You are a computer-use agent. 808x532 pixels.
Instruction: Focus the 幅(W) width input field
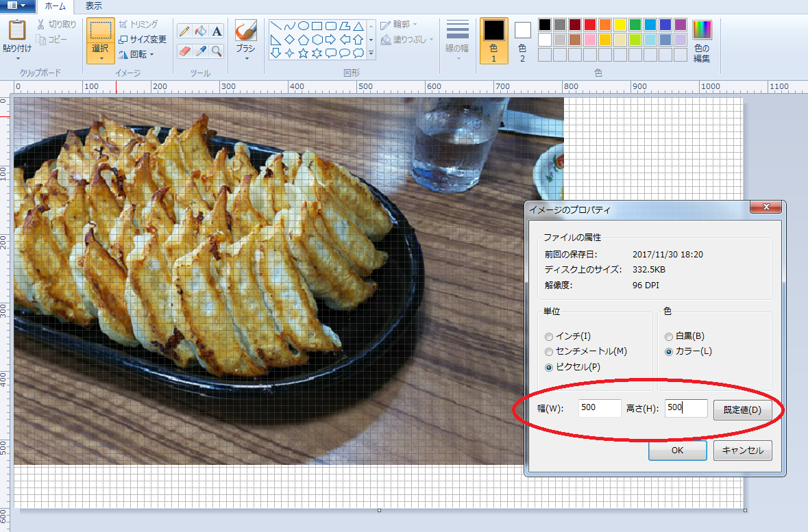tap(599, 408)
